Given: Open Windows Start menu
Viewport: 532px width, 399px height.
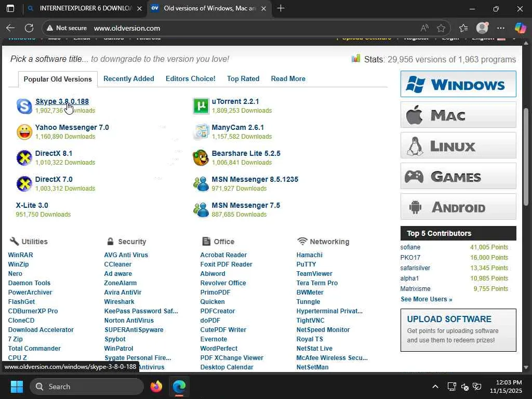Looking at the screenshot, I should [17, 387].
